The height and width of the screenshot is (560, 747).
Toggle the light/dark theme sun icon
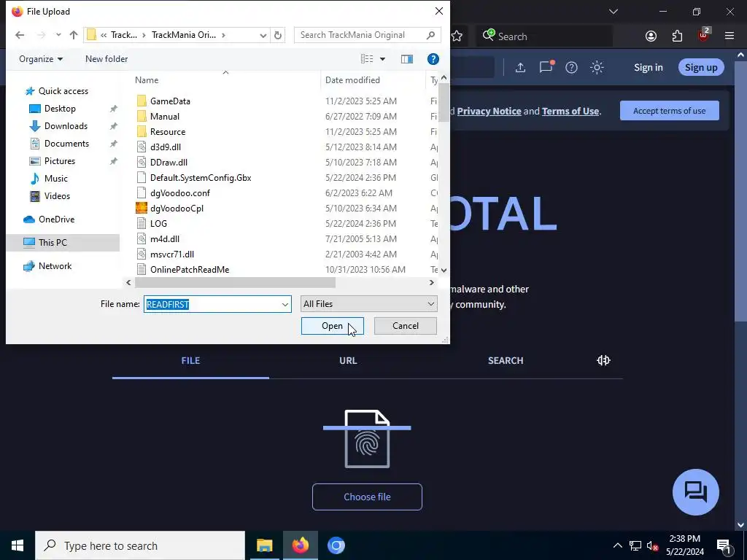[597, 67]
